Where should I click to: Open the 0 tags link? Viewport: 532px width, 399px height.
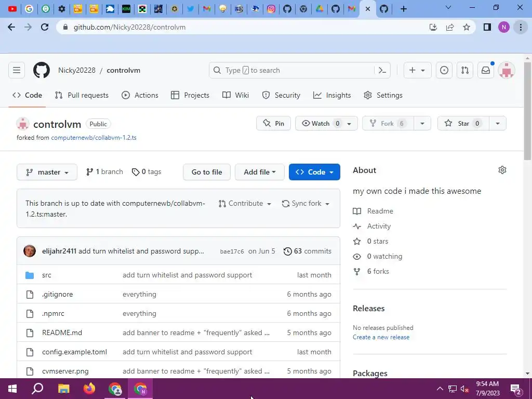147,171
